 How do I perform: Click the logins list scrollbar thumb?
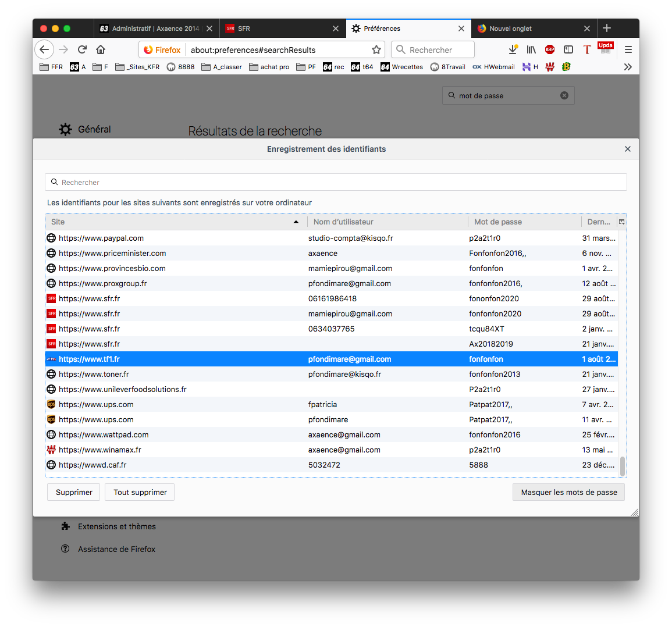pyautogui.click(x=623, y=466)
